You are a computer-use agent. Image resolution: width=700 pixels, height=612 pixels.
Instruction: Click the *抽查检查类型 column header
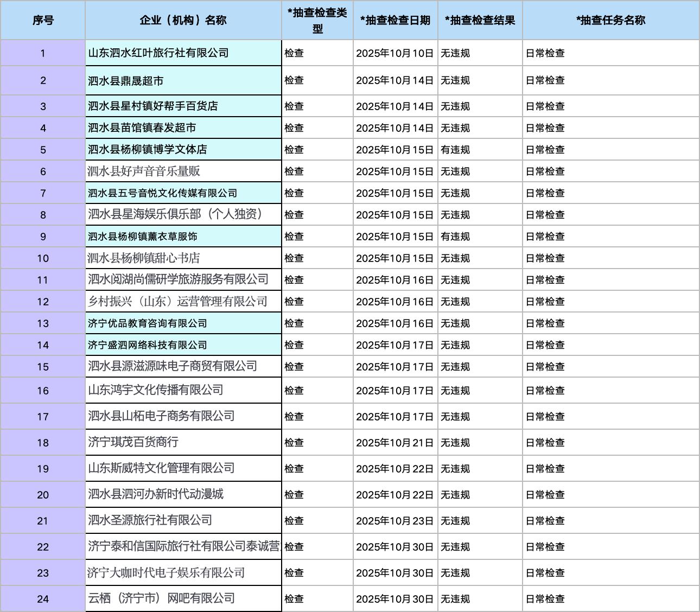317,20
